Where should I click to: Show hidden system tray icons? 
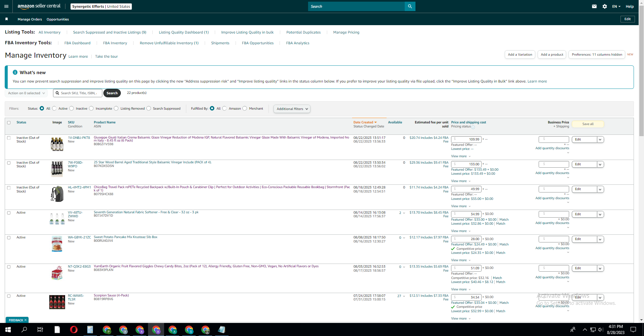click(585, 330)
